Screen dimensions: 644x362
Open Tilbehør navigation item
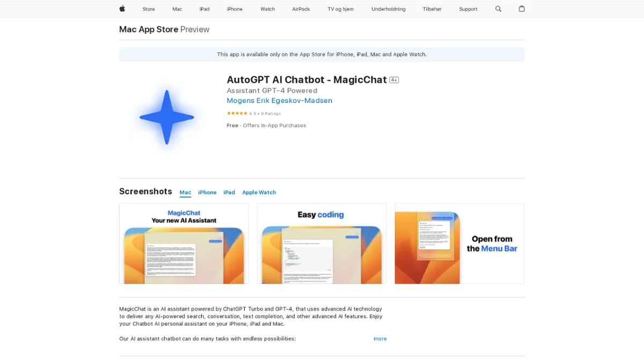(432, 9)
